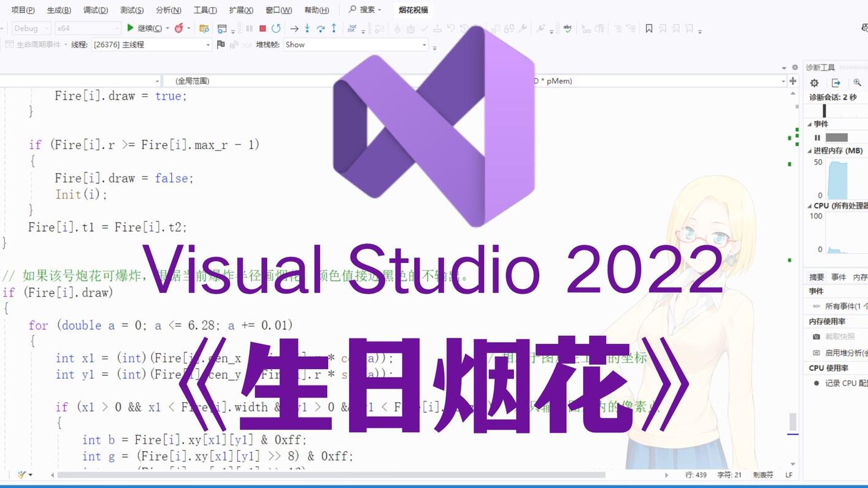
Task: Enable heap analysis (启用堆分析)
Action: (x=846, y=353)
